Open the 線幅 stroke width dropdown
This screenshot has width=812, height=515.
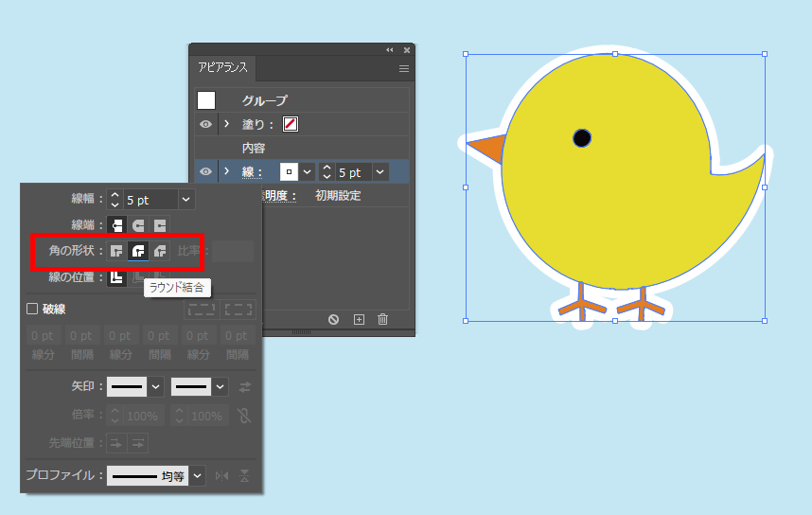click(x=186, y=200)
